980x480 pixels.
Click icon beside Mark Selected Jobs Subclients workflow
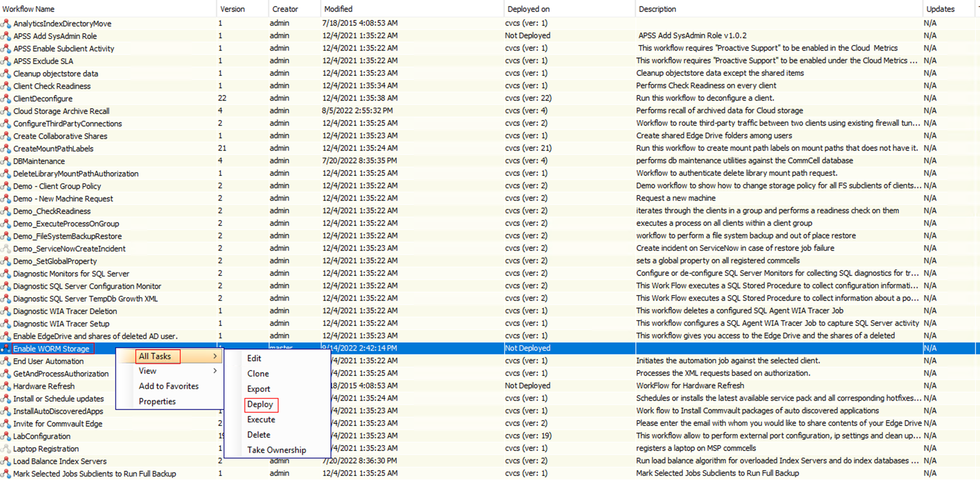[x=6, y=474]
